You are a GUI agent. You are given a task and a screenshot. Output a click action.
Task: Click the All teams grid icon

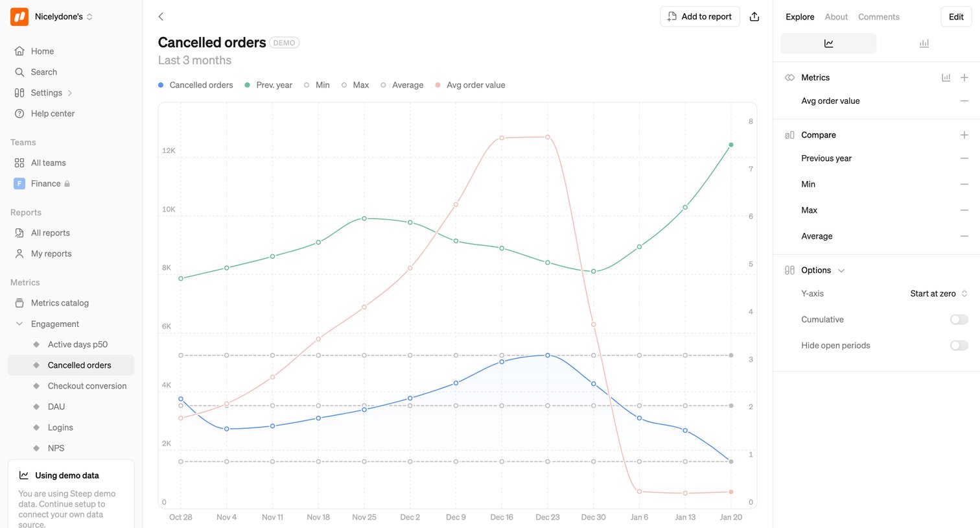pos(19,163)
